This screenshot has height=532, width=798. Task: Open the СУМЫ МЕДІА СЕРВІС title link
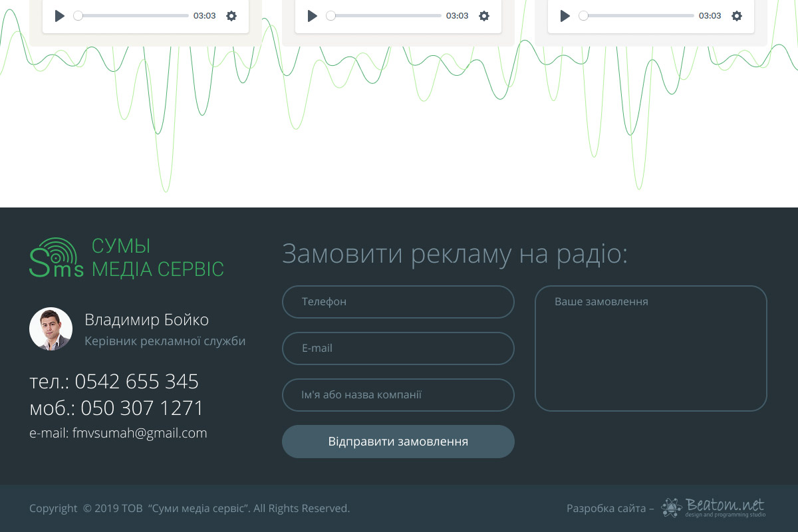158,257
